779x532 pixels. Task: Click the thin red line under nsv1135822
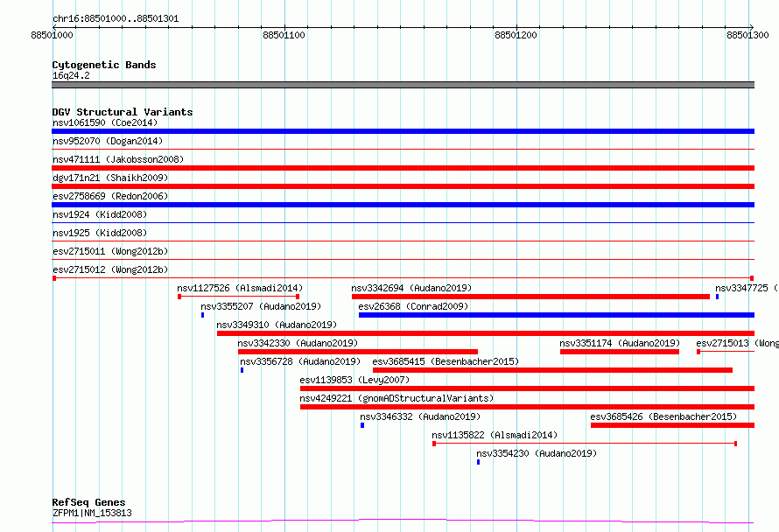click(585, 444)
